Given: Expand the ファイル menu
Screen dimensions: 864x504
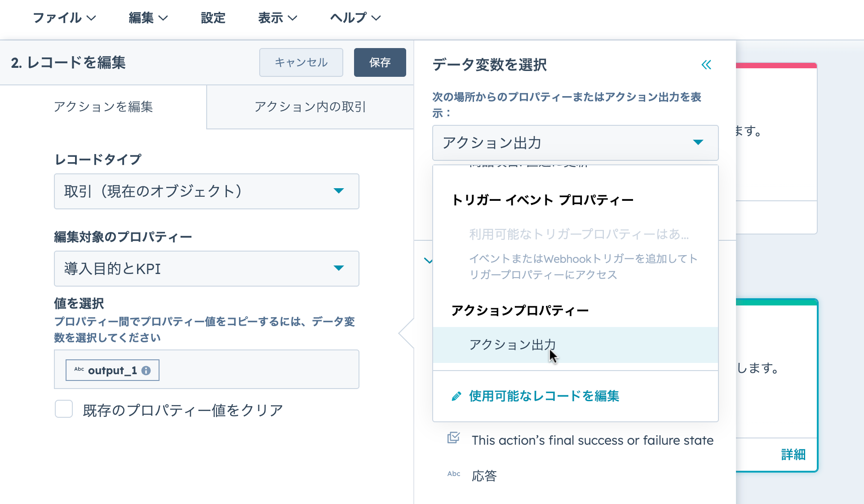Looking at the screenshot, I should click(64, 18).
